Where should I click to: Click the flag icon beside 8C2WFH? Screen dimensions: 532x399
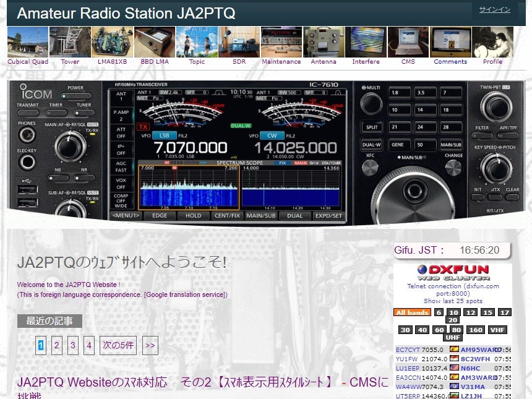pos(454,358)
